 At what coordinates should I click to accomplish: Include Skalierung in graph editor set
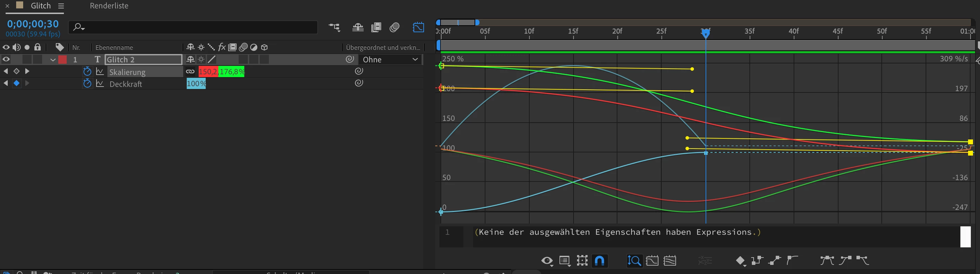pos(100,71)
